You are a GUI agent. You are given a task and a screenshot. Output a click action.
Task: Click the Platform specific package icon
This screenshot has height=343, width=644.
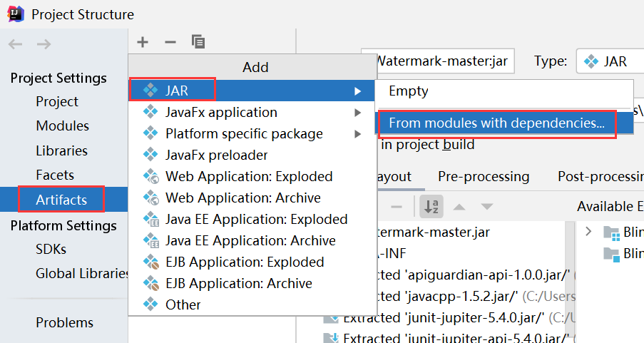[150, 133]
